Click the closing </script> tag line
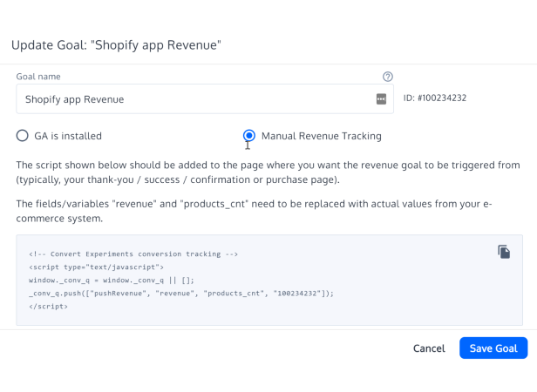Image resolution: width=537 pixels, height=392 pixels. tap(48, 307)
